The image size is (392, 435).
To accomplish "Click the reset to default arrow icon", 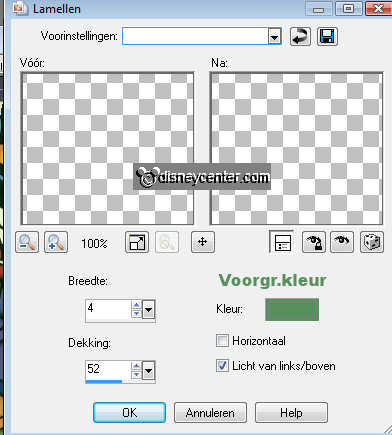I will [x=300, y=36].
